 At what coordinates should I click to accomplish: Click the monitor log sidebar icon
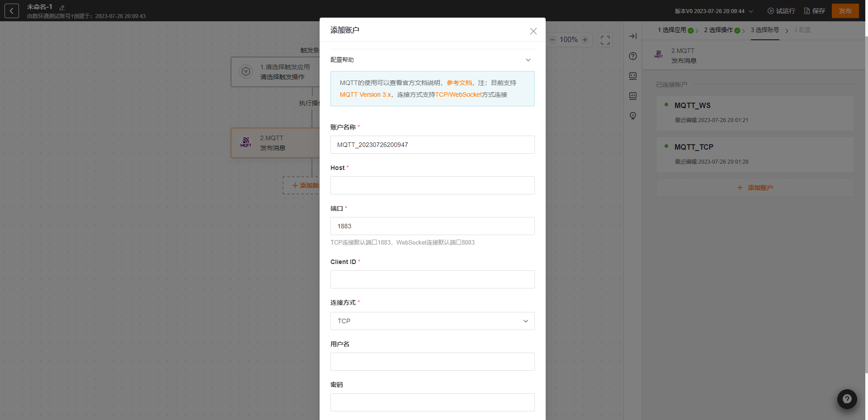633,96
